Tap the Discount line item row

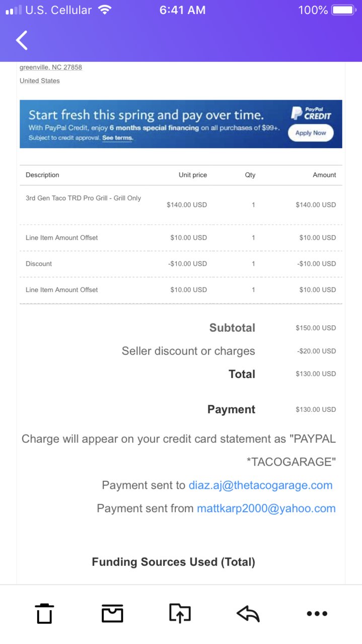tap(181, 264)
